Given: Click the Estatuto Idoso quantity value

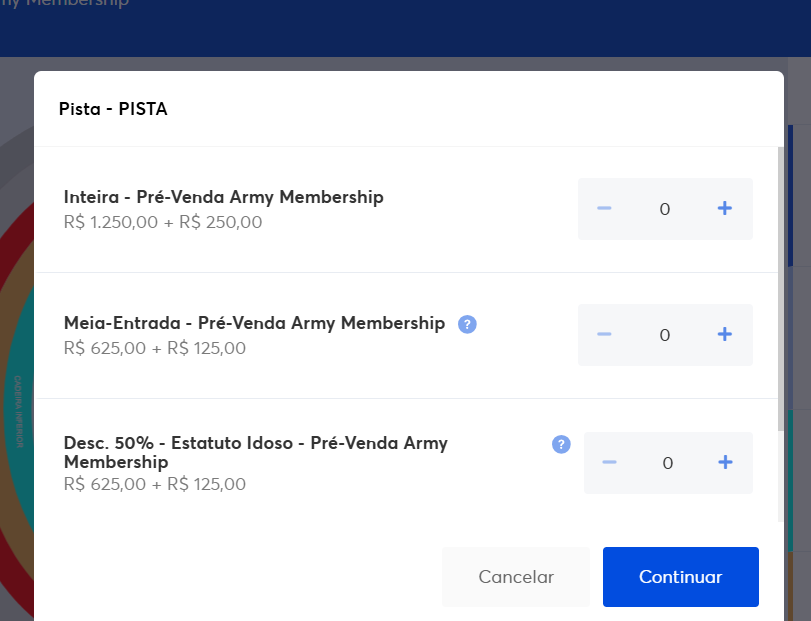Looking at the screenshot, I should (667, 463).
